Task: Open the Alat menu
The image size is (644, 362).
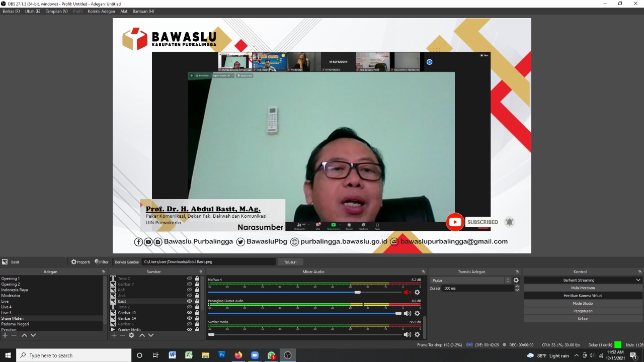Action: click(x=124, y=11)
